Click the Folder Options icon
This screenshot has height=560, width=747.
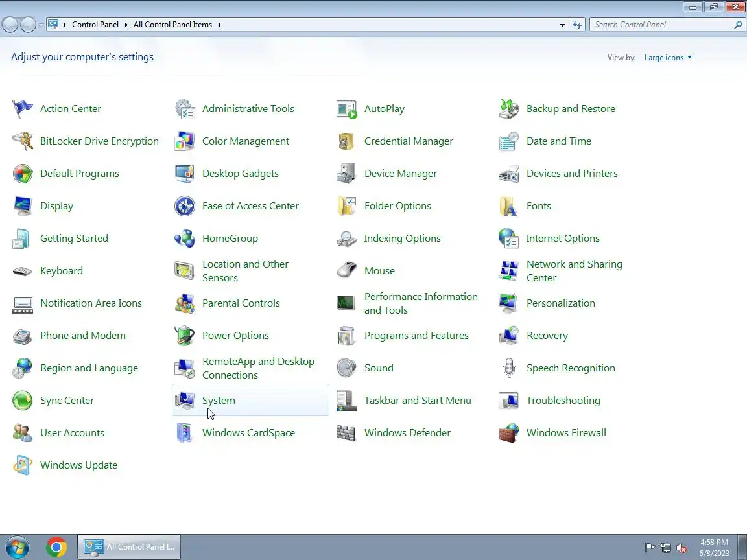pos(346,206)
